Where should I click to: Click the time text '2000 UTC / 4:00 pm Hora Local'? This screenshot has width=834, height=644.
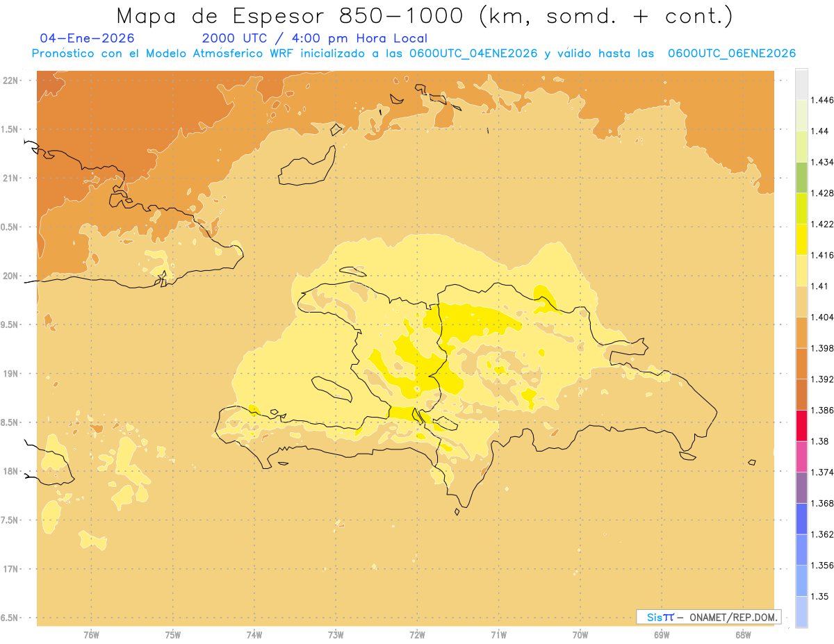click(315, 39)
